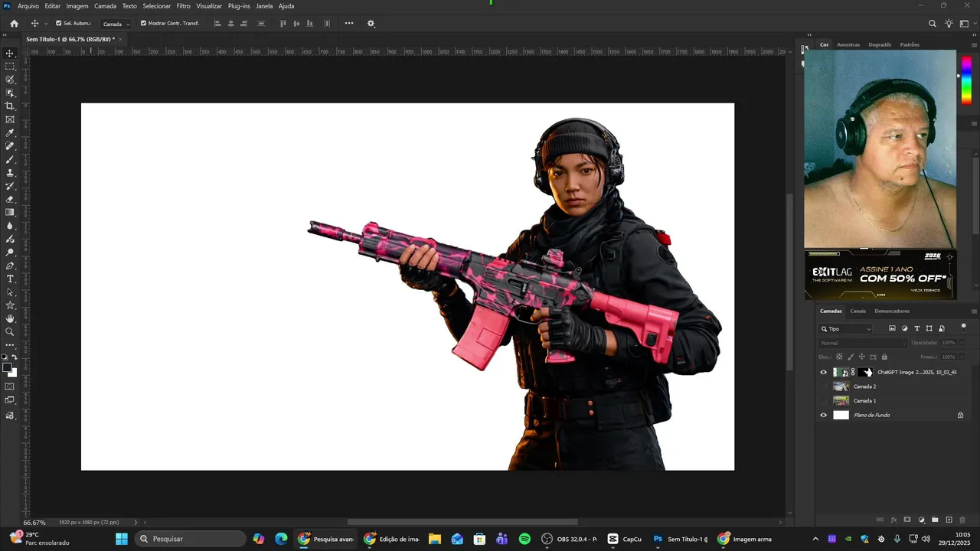Viewport: 980px width, 551px height.
Task: Select the Move tool
Action: tap(10, 53)
